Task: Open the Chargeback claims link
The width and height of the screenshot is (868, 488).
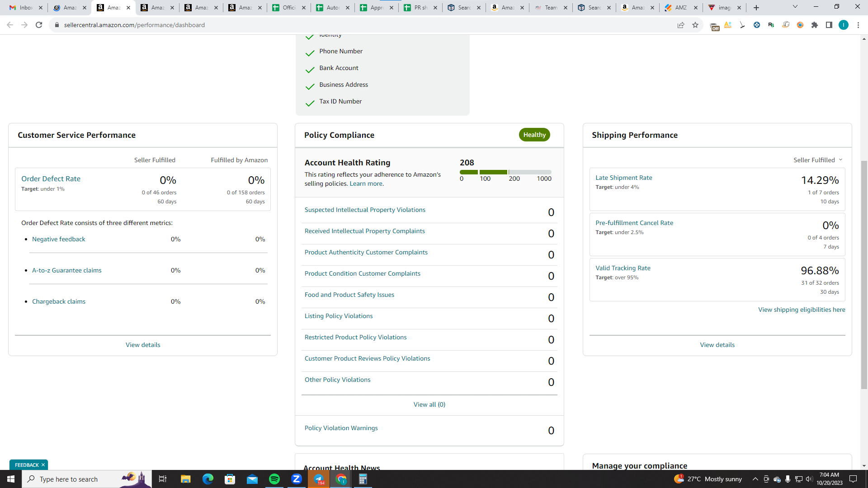Action: (x=59, y=301)
